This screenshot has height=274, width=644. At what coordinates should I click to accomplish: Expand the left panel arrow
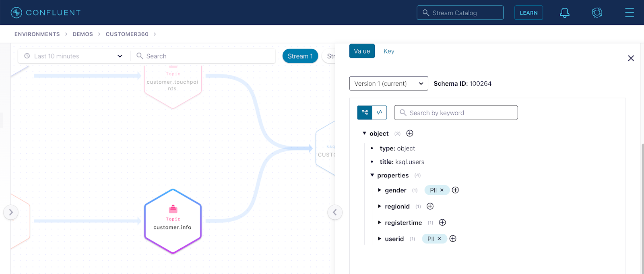point(11,212)
